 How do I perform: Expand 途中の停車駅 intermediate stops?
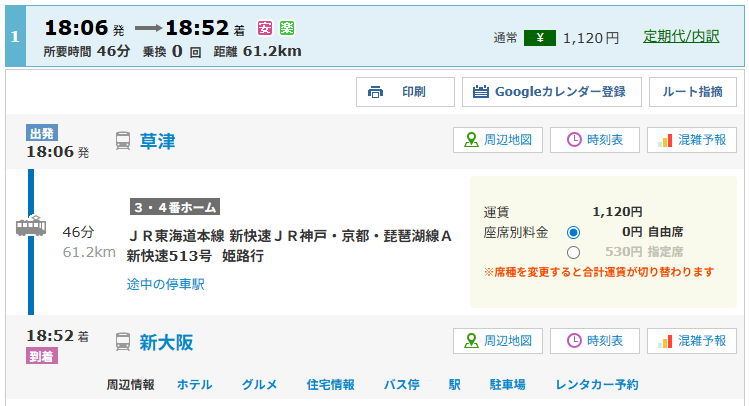pyautogui.click(x=166, y=284)
